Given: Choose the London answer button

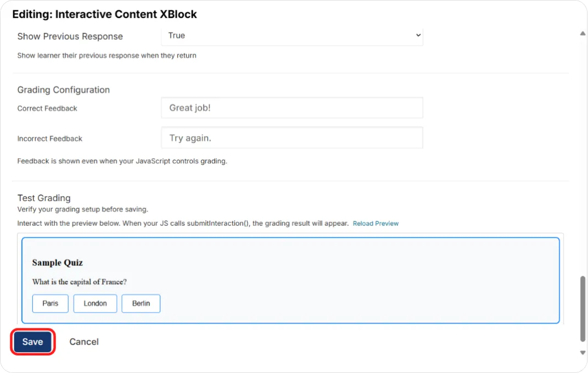Looking at the screenshot, I should 95,303.
